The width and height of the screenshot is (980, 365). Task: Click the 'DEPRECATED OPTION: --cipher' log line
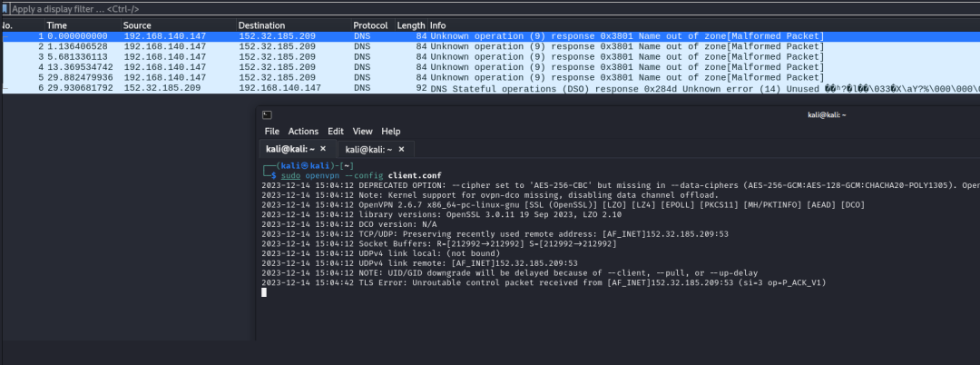pos(621,185)
